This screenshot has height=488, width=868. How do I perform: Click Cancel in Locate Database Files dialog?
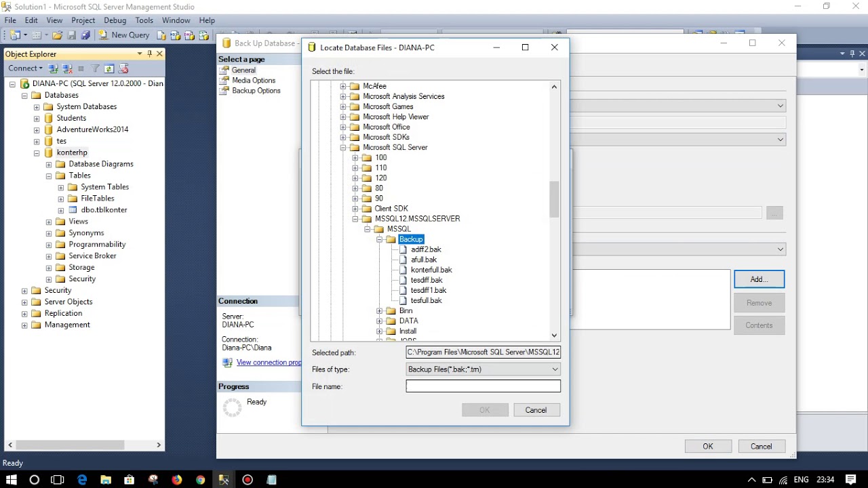536,410
